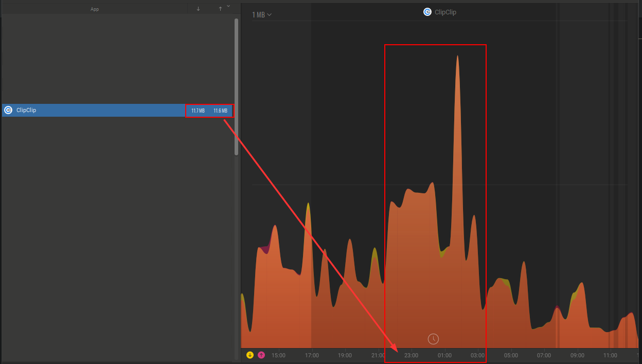
Task: Toggle the yellow download traffic indicator
Action: [250, 355]
